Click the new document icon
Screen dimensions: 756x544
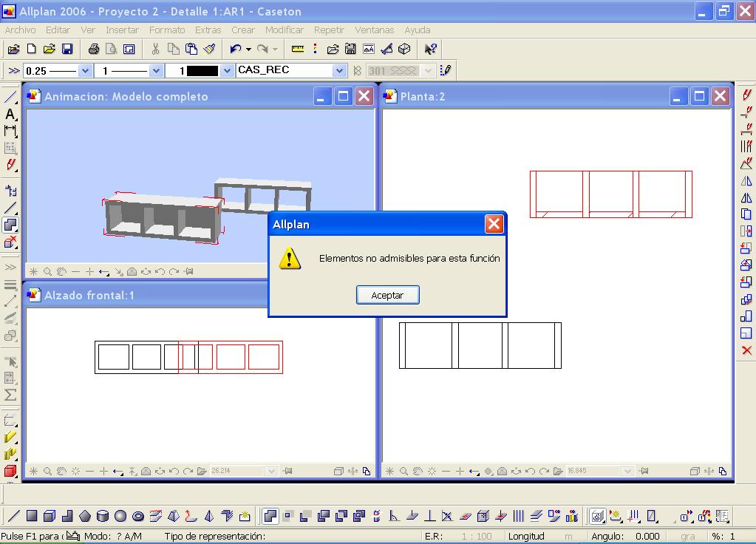click(x=31, y=49)
